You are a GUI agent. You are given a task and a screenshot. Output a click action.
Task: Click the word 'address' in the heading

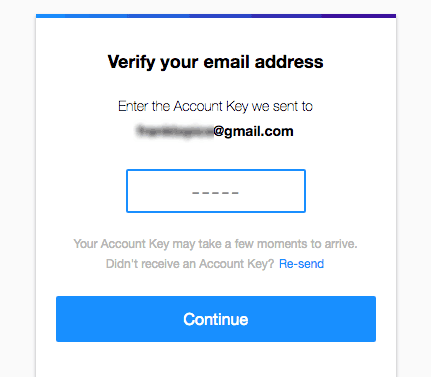[x=289, y=62]
